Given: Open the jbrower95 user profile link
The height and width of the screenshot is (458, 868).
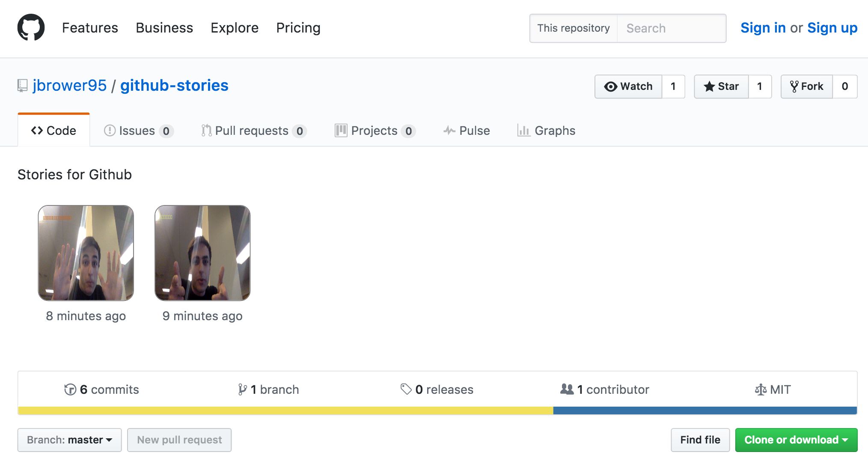Looking at the screenshot, I should coord(69,86).
